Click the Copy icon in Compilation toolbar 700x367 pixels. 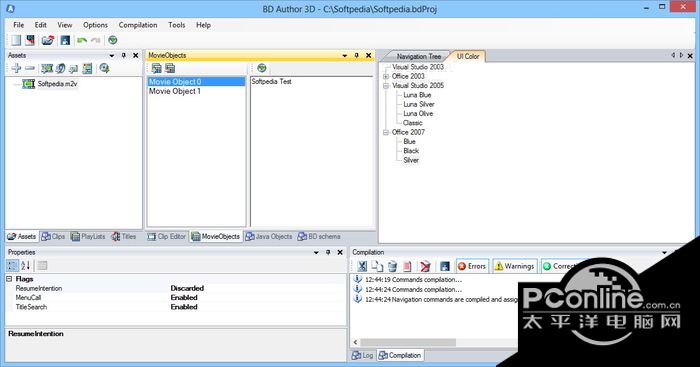(377, 266)
